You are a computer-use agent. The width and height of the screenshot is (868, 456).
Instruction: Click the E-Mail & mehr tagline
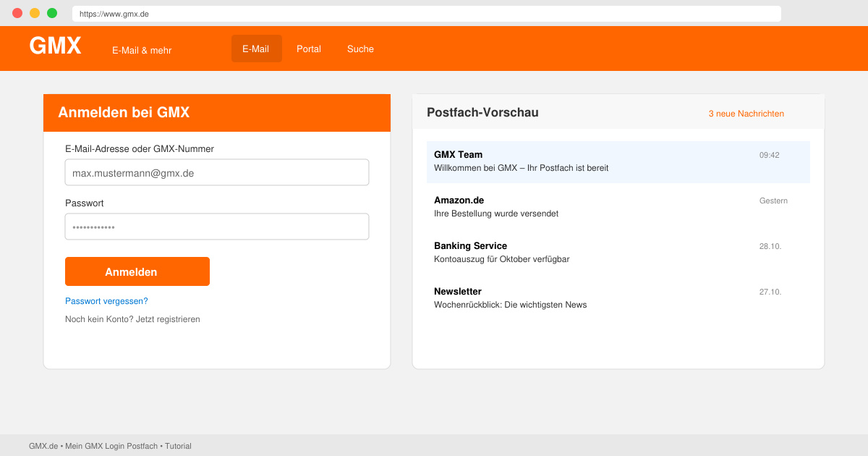(x=142, y=51)
